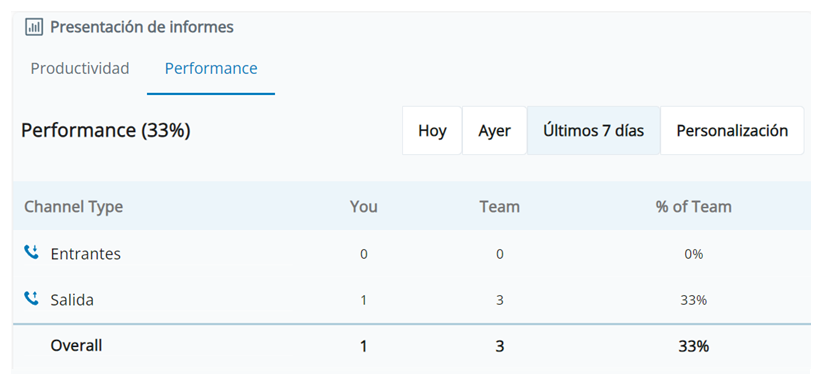Select the Hoy time range

pyautogui.click(x=432, y=131)
